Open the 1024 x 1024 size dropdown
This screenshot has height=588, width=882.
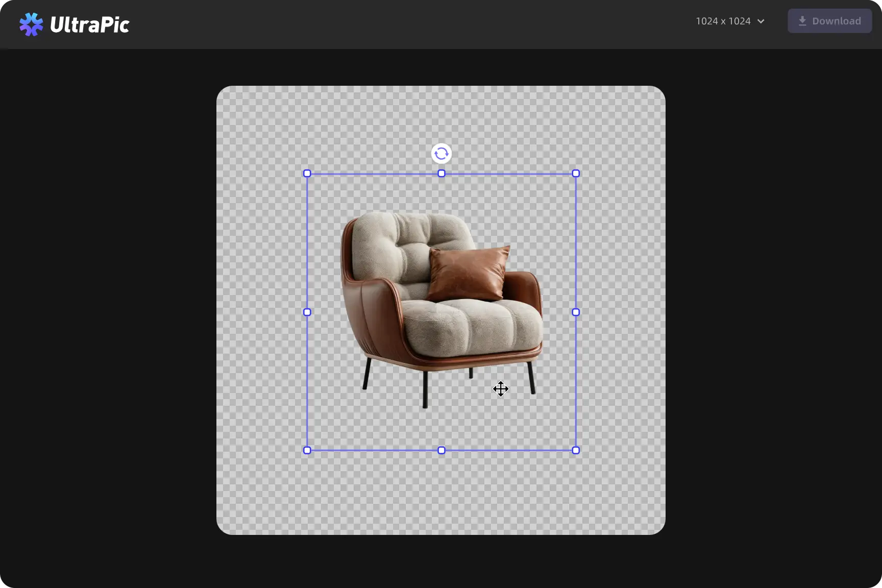click(723, 21)
